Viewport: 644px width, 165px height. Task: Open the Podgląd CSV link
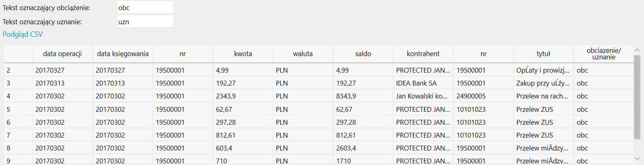coord(23,34)
